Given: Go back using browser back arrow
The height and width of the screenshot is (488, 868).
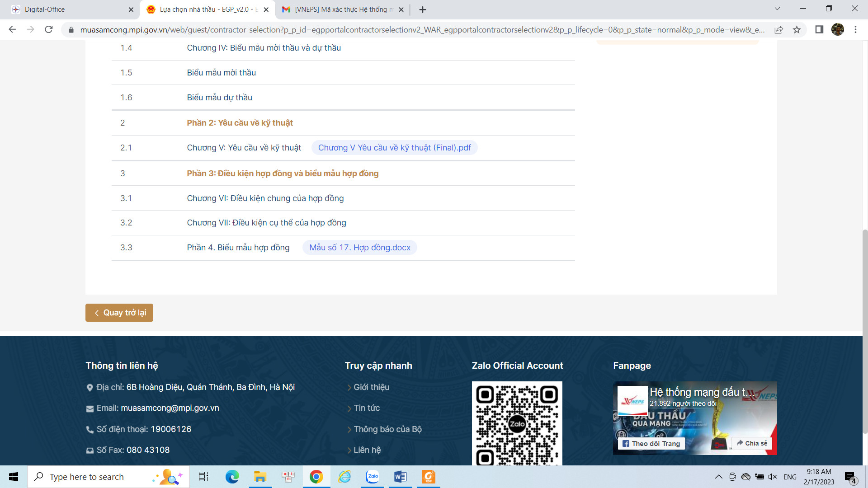Looking at the screenshot, I should click(x=12, y=30).
